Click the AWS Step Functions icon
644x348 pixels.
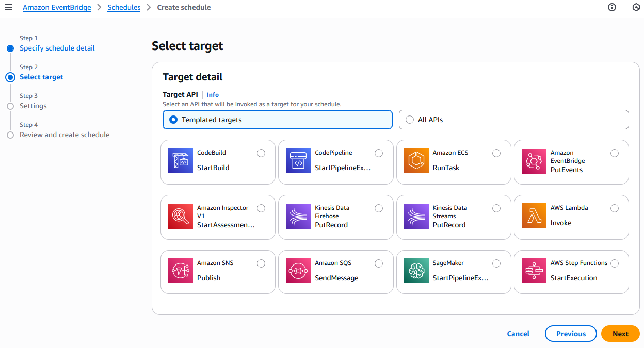coord(534,271)
